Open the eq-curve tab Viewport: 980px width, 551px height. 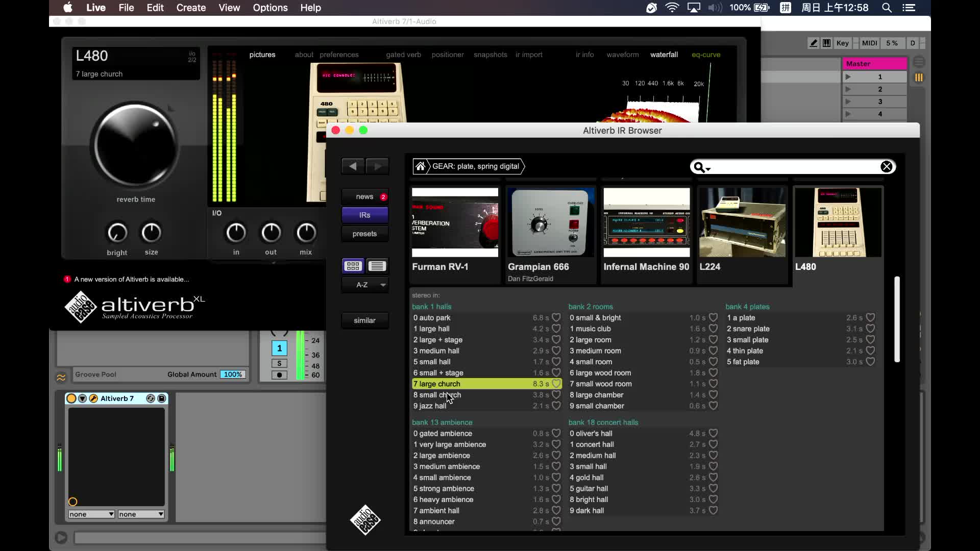706,55
